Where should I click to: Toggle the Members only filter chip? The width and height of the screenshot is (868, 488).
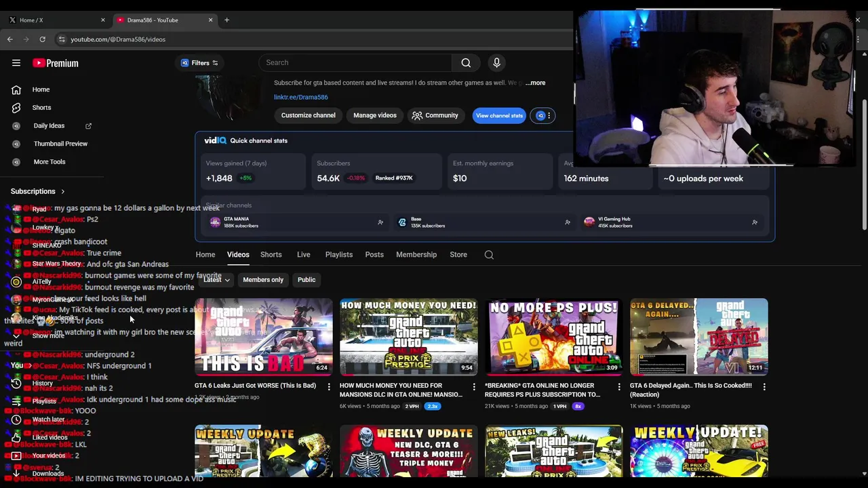(x=263, y=279)
